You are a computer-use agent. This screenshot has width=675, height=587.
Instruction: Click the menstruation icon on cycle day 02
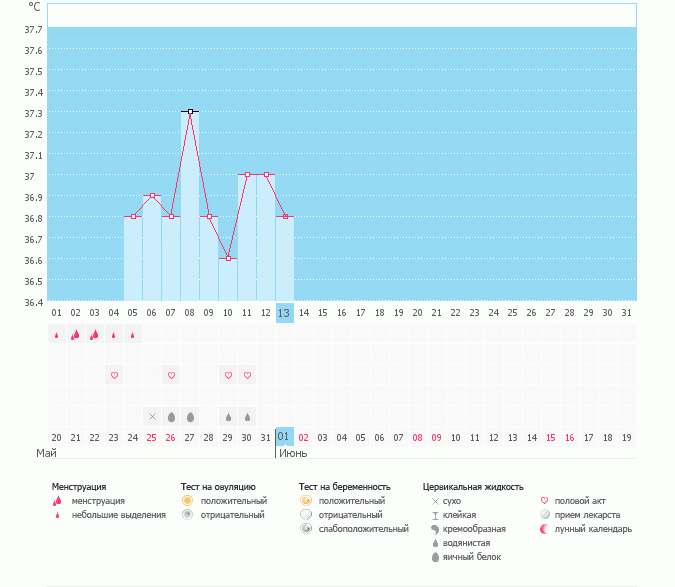pos(75,335)
